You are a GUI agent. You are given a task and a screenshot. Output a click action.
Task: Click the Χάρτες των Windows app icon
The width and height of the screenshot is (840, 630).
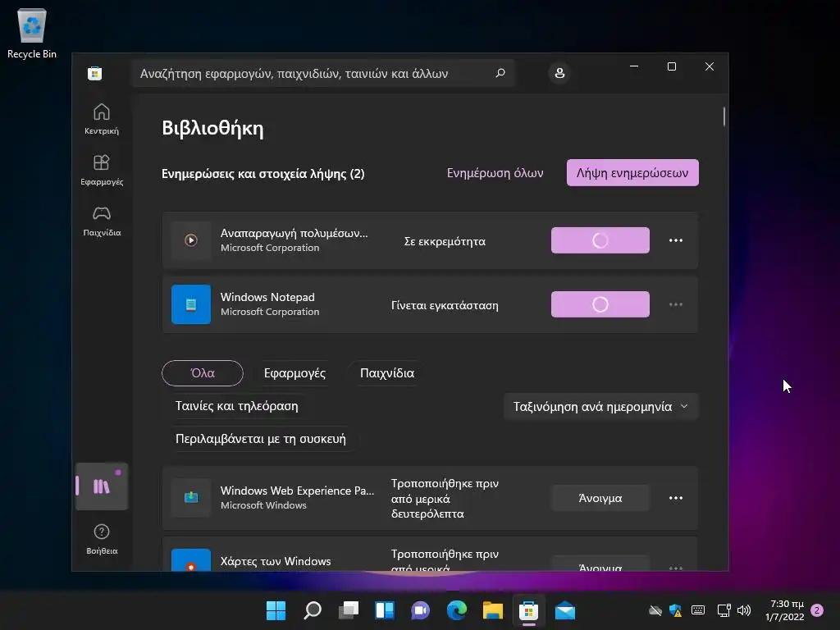(x=190, y=559)
